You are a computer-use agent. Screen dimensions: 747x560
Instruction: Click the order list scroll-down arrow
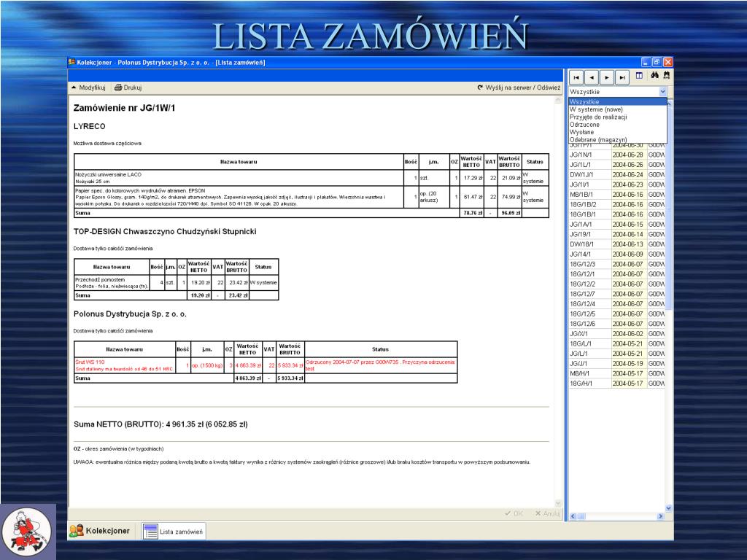(x=668, y=508)
